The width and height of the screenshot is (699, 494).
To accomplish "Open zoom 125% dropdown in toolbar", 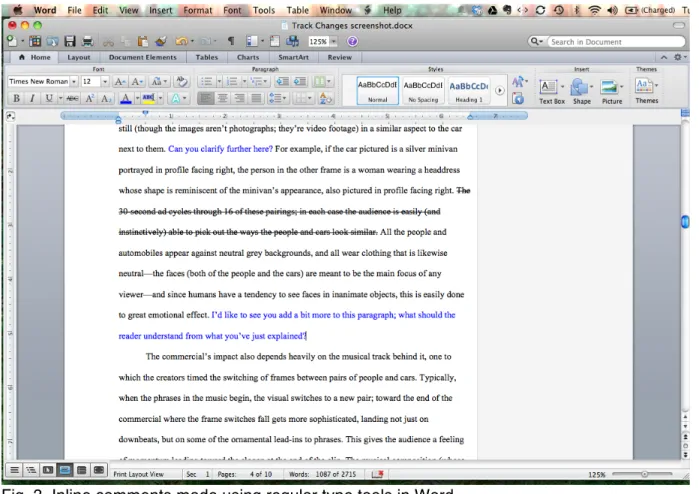I will point(334,41).
